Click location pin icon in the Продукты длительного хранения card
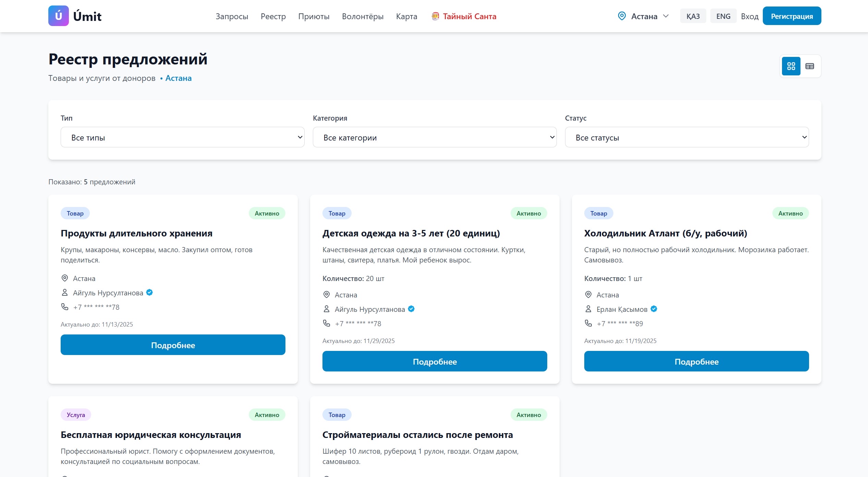 pos(64,278)
